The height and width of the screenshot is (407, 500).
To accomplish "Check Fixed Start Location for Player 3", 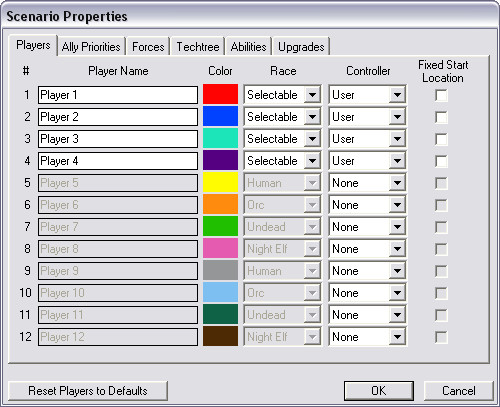I will click(x=441, y=139).
